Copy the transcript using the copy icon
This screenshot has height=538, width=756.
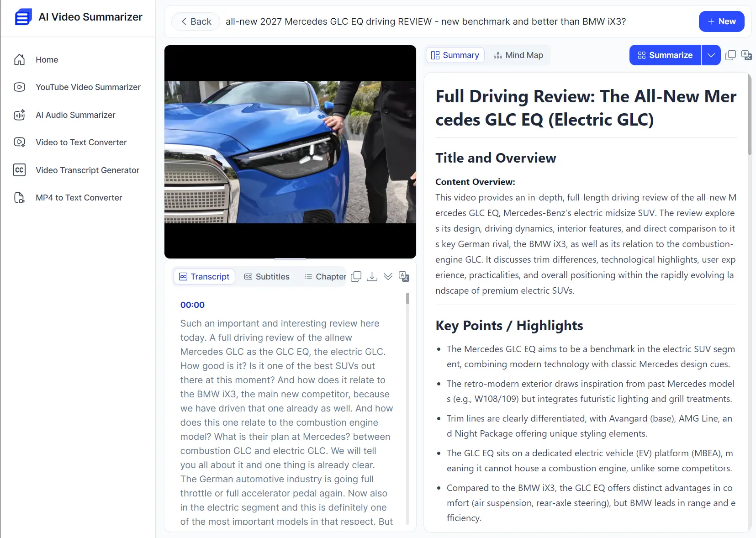(x=356, y=277)
